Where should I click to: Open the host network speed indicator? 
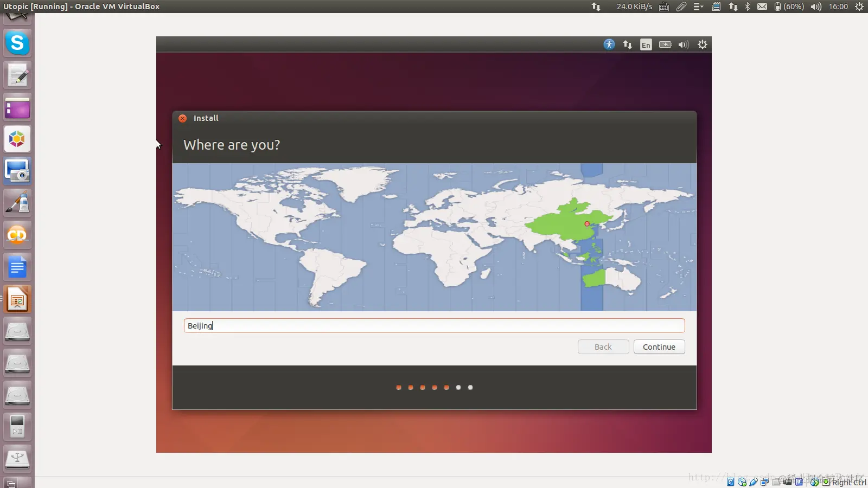coord(622,7)
